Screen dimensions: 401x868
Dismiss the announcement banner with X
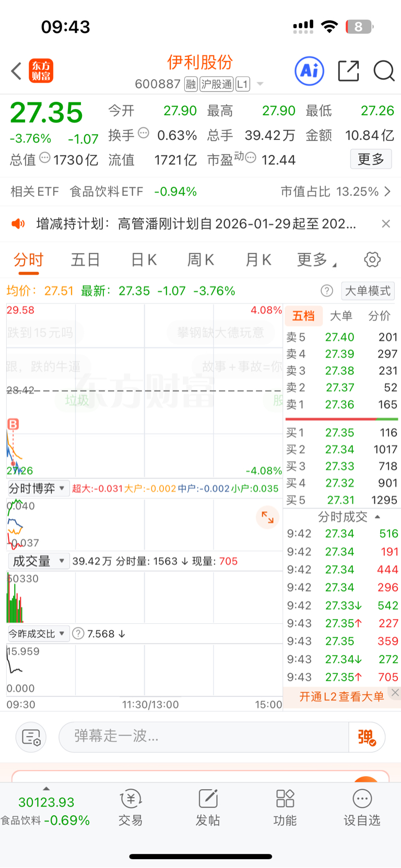click(x=386, y=224)
